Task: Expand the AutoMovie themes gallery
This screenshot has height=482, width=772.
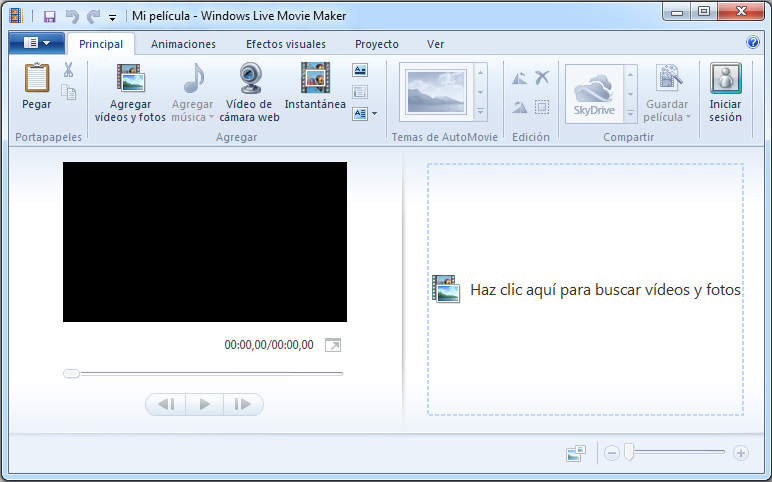Action: pos(481,113)
